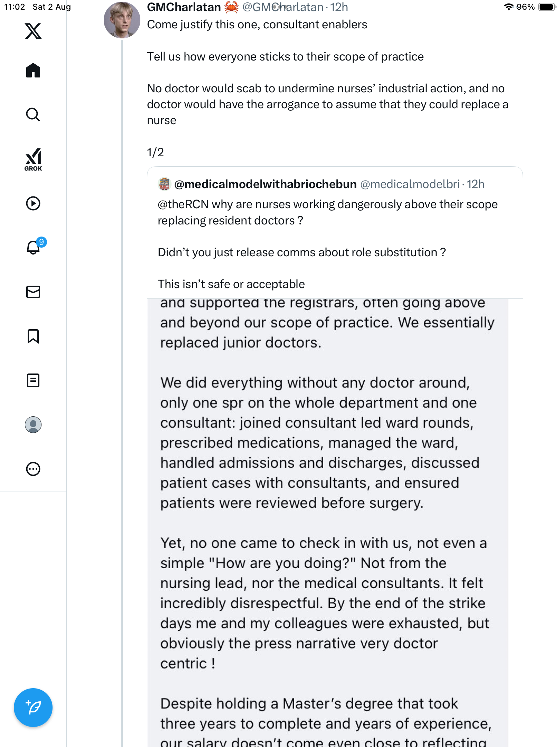Open the Video tab with play icon
This screenshot has width=560, height=747.
tap(33, 203)
